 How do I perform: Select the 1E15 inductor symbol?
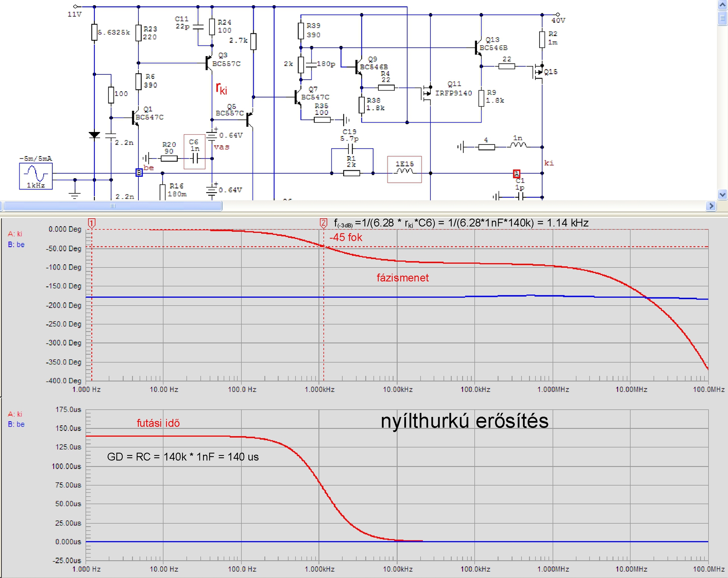404,171
